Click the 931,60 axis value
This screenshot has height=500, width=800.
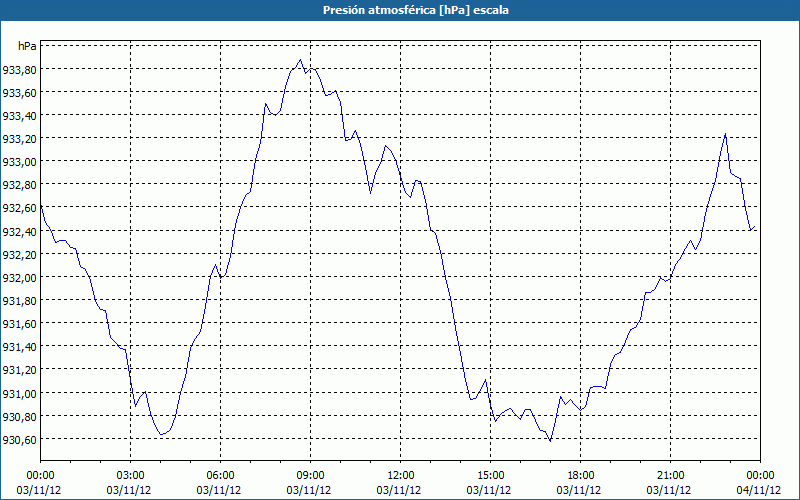(x=19, y=323)
